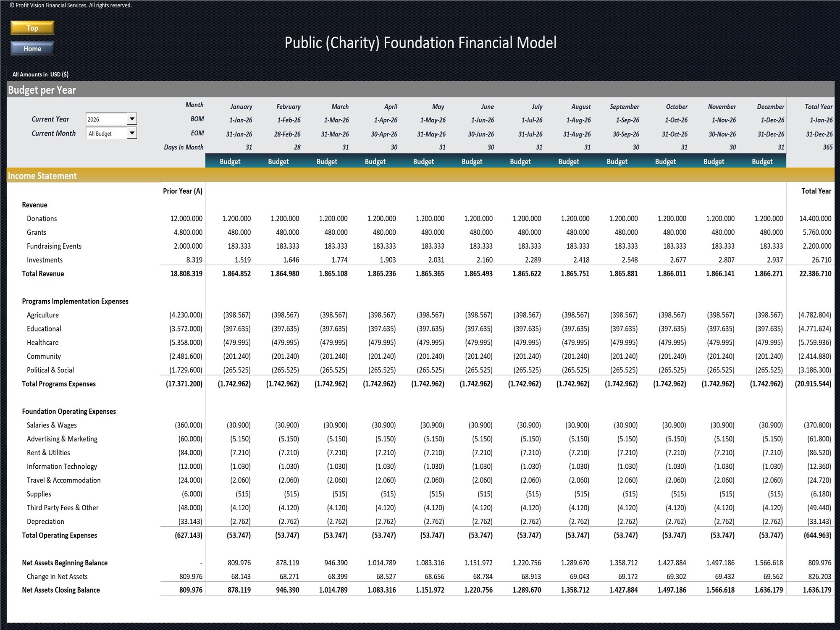The height and width of the screenshot is (630, 840).
Task: Click the Home button
Action: tap(32, 49)
